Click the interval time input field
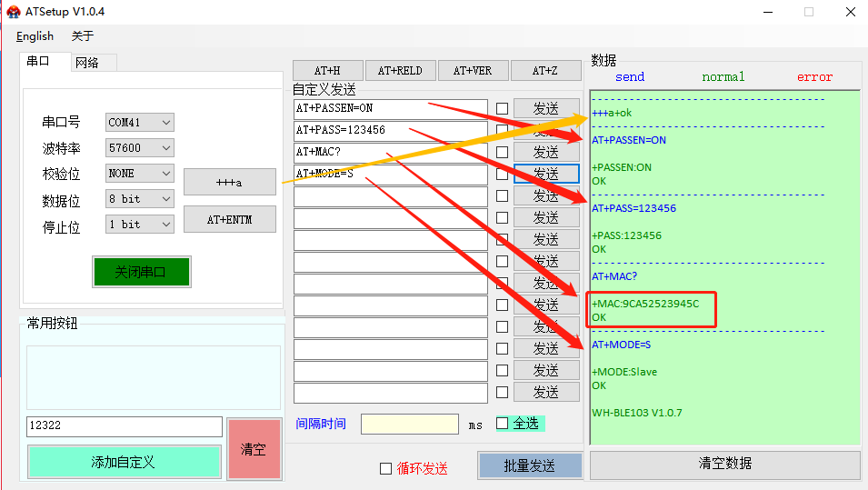This screenshot has width=868, height=490. pyautogui.click(x=409, y=424)
